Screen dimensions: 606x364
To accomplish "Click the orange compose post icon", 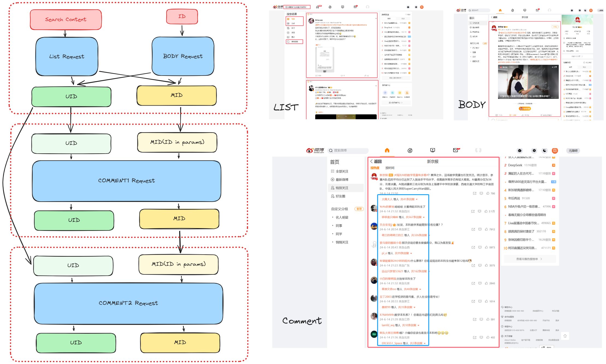I will (x=555, y=151).
